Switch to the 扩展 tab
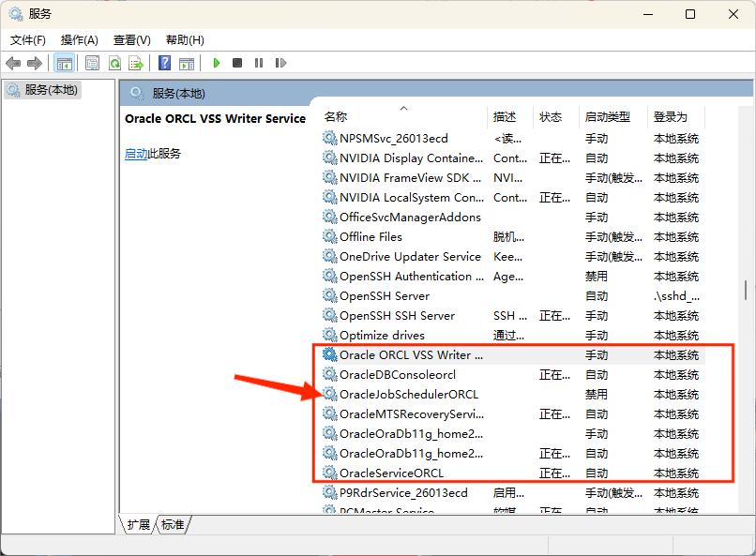The height and width of the screenshot is (556, 756). pos(139,524)
